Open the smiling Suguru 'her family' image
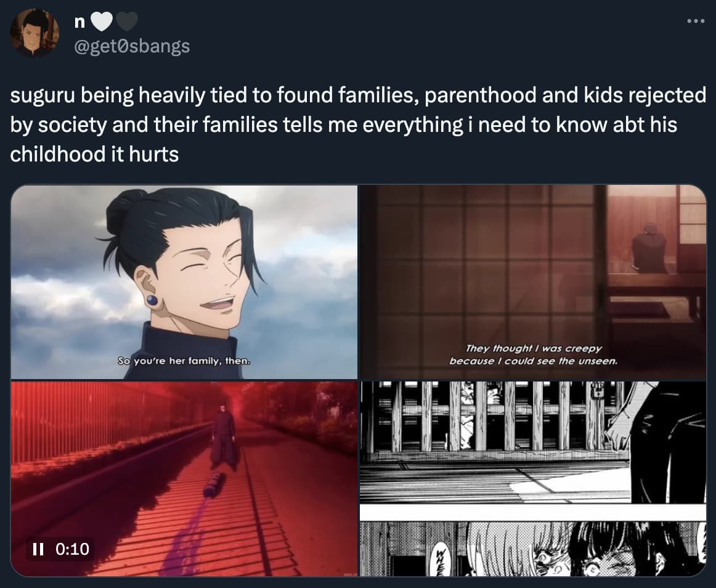716x588 pixels. (x=184, y=282)
